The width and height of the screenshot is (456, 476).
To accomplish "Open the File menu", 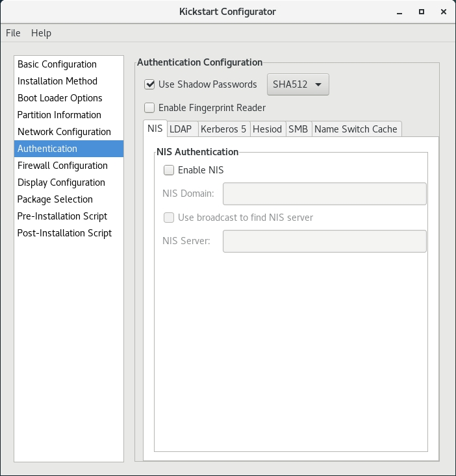I will (x=13, y=33).
